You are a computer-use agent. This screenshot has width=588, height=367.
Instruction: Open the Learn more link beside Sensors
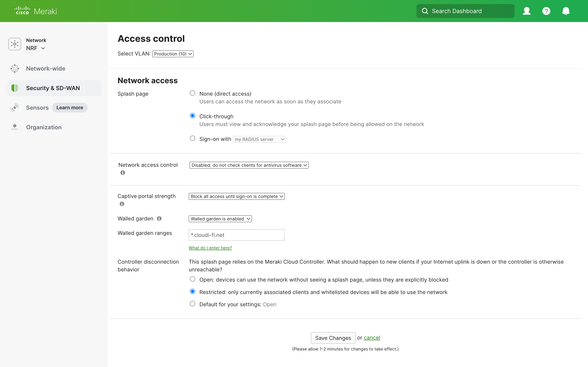click(x=70, y=107)
